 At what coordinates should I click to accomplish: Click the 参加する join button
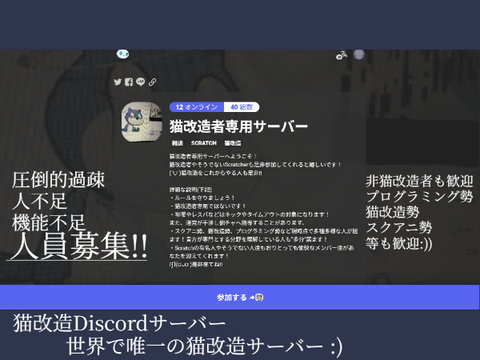(x=240, y=297)
